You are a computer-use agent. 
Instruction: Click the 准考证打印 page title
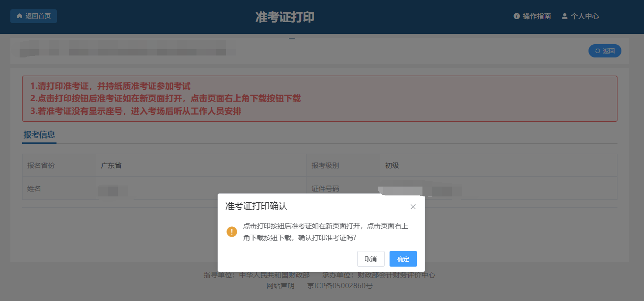(x=285, y=17)
